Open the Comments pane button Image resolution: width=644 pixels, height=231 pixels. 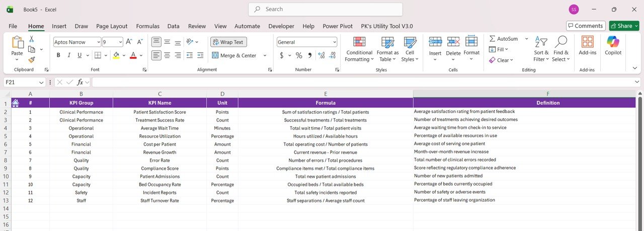click(585, 26)
